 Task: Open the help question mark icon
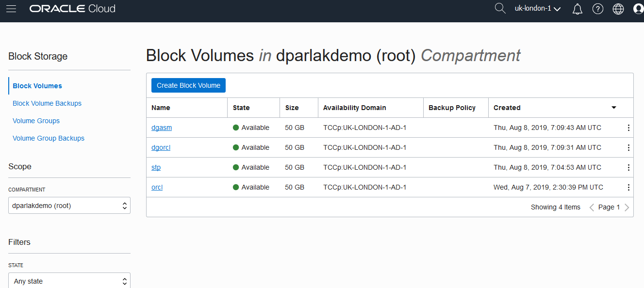(598, 9)
